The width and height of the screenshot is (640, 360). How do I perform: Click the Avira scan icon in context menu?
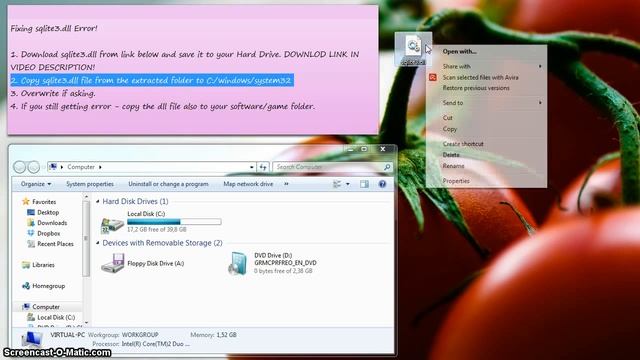coord(433,77)
